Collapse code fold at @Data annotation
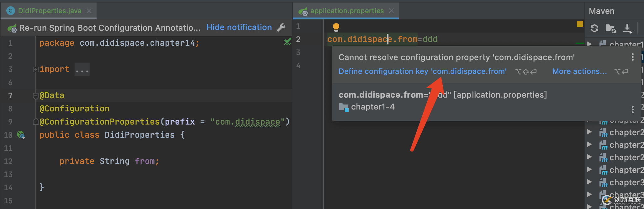The height and width of the screenshot is (209, 644). [x=35, y=96]
